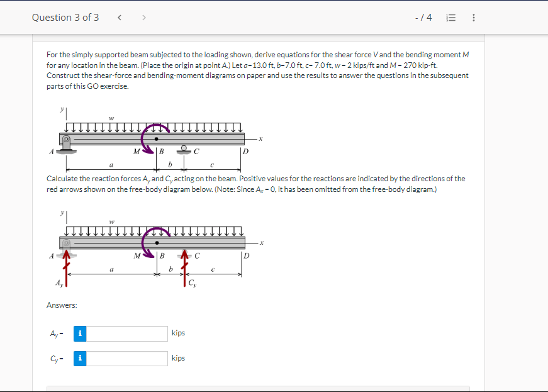Click the Cy info button to reveal hints

pos(79,358)
